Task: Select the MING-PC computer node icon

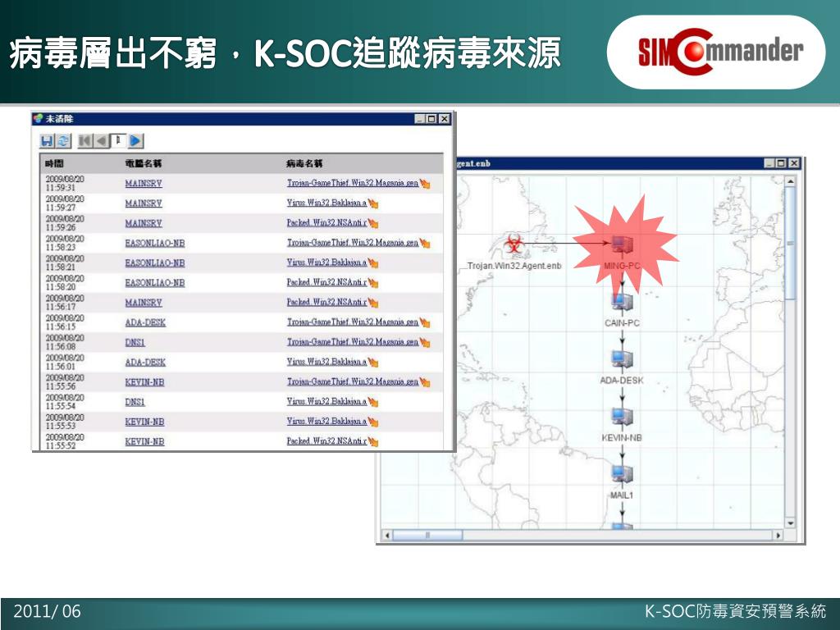Action: (622, 245)
